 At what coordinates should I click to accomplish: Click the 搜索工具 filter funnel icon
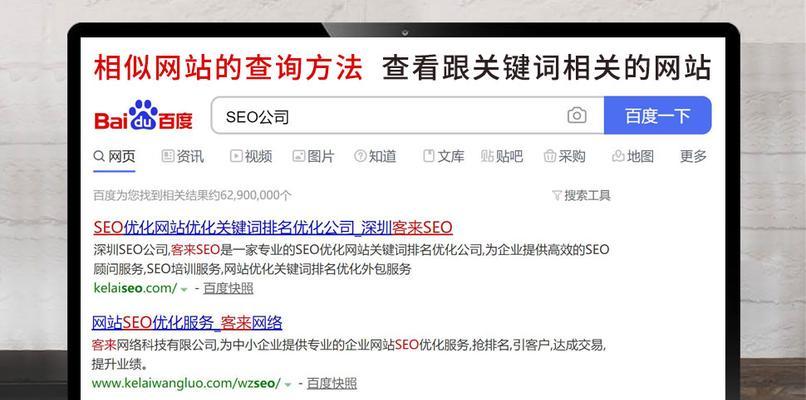(557, 195)
